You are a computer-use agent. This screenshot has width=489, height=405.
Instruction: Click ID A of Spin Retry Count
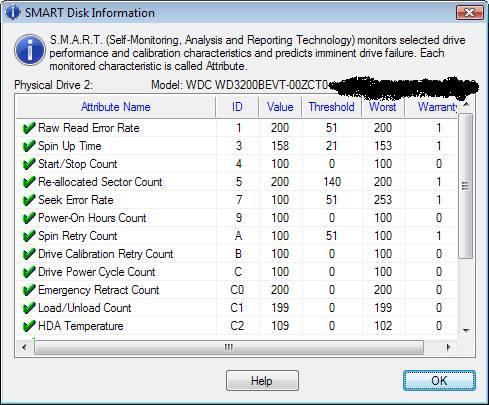click(x=238, y=236)
